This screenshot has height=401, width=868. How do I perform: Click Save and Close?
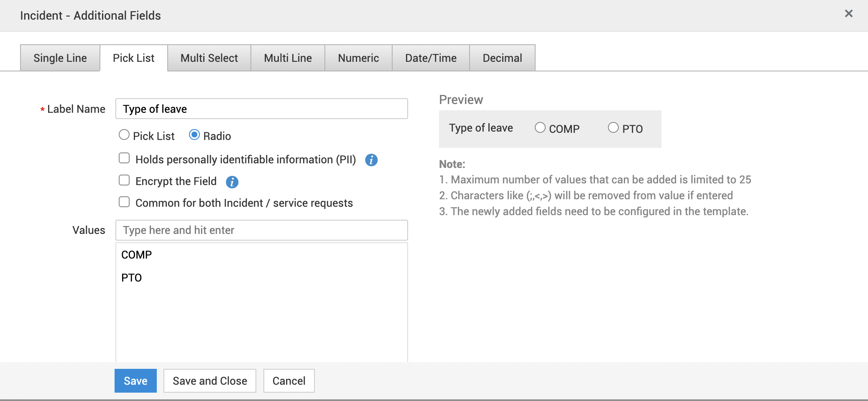210,381
